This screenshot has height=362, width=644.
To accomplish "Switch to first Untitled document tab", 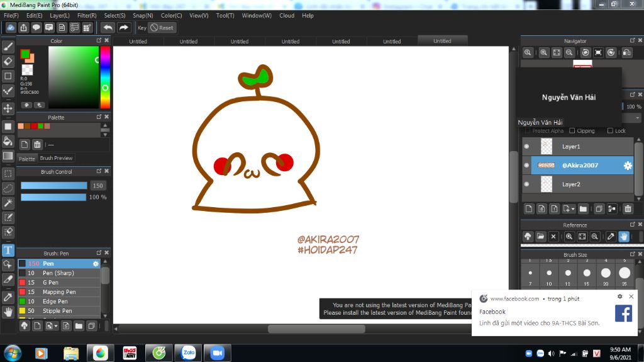I will [x=138, y=41].
